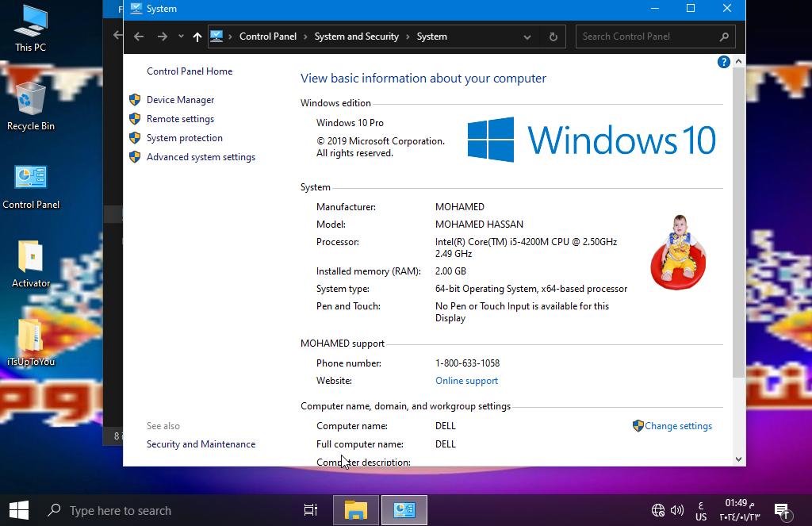This screenshot has height=526, width=812.
Task: Open Remote settings link
Action: [180, 119]
